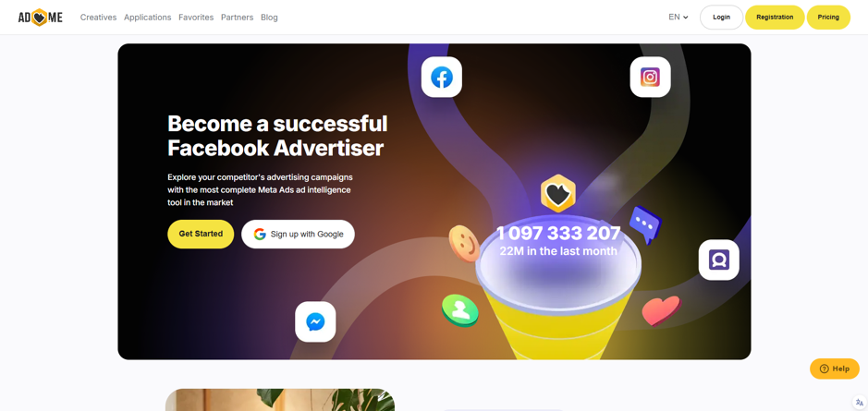This screenshot has height=411, width=868.
Task: Click the purple Audience Network icon tile
Action: pyautogui.click(x=718, y=260)
